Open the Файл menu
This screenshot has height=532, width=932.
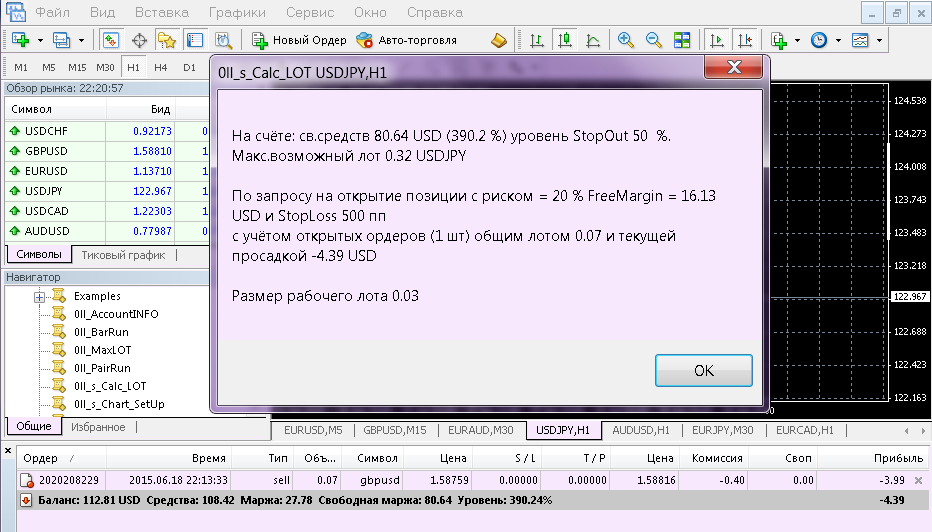pyautogui.click(x=52, y=12)
